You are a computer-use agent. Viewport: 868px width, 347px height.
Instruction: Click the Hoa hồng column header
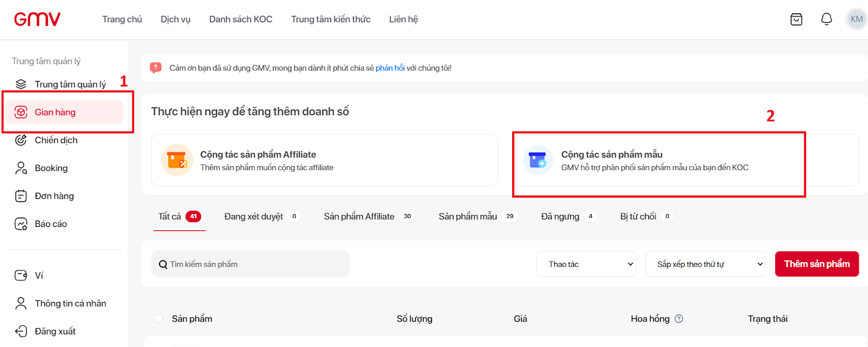tap(650, 319)
